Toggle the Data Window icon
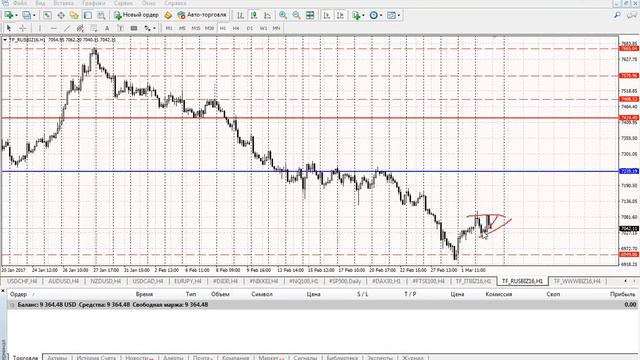The width and height of the screenshot is (640, 360). 61,16
